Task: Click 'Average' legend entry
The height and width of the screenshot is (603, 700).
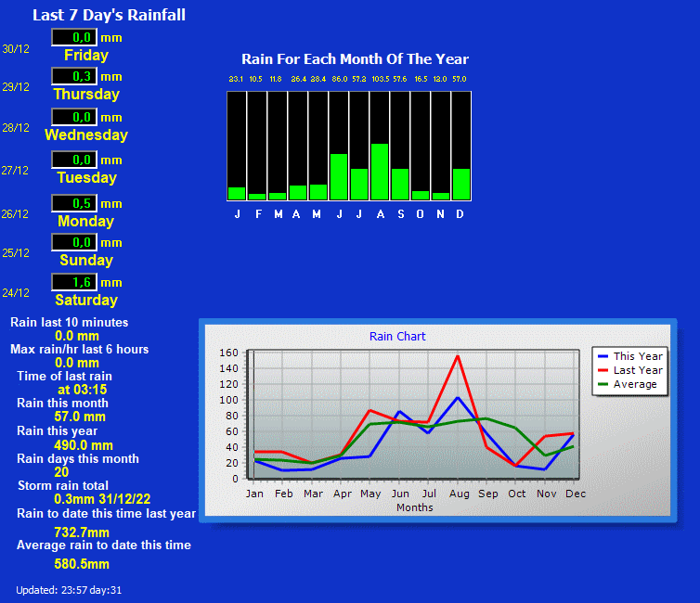Action: pyautogui.click(x=628, y=384)
